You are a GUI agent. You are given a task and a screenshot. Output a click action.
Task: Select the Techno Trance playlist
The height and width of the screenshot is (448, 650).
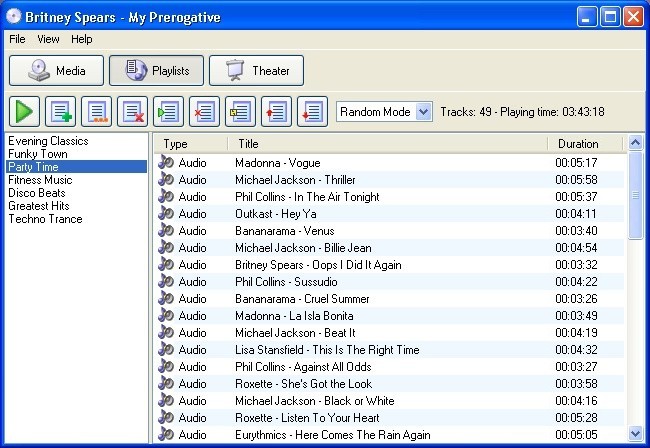click(45, 219)
